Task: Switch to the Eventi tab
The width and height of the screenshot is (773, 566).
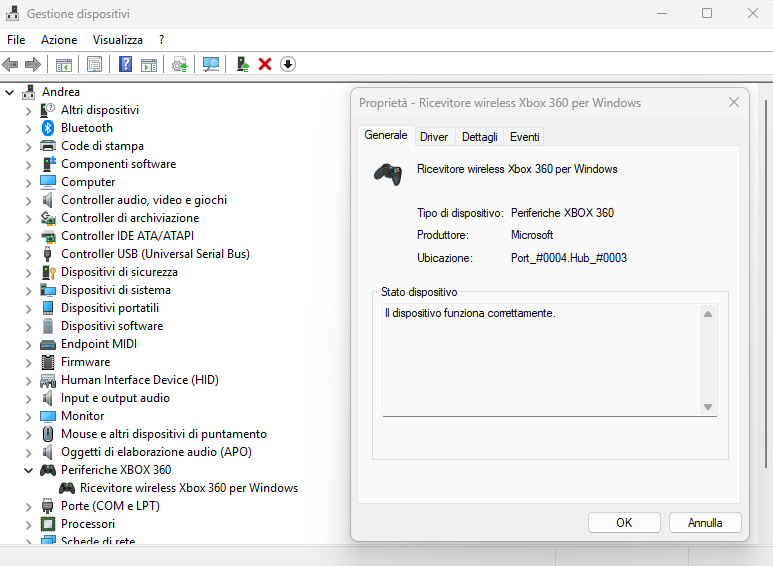Action: (525, 137)
